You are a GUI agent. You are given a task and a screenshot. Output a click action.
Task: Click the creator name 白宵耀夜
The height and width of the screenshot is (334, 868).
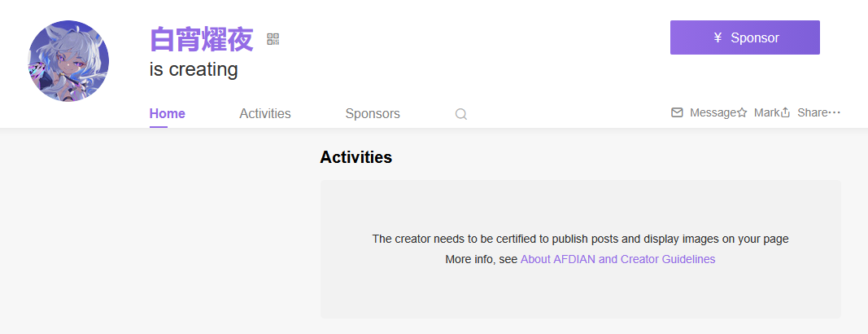202,39
